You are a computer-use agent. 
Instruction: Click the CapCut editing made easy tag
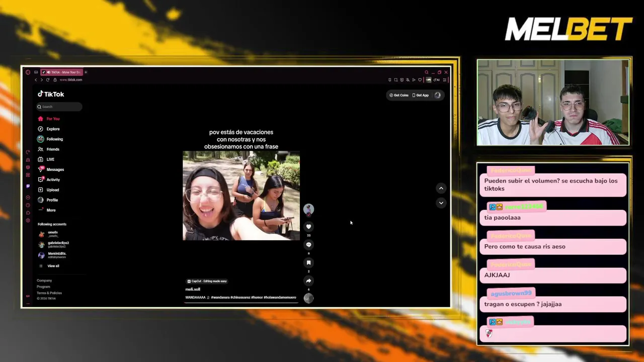pos(207,281)
